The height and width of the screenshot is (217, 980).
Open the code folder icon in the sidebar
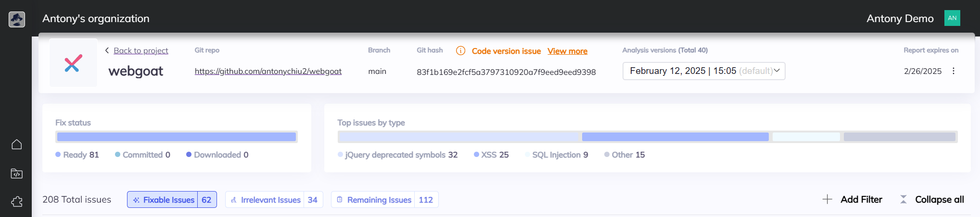coord(17,173)
